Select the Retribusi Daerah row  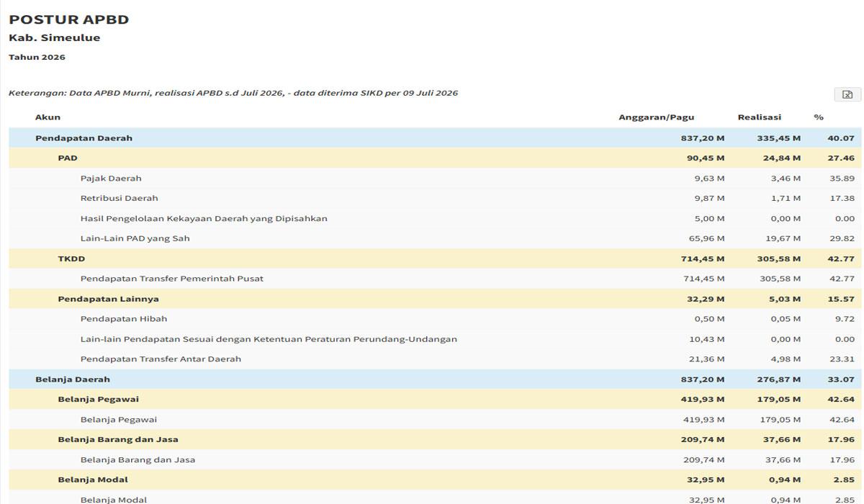(x=436, y=199)
